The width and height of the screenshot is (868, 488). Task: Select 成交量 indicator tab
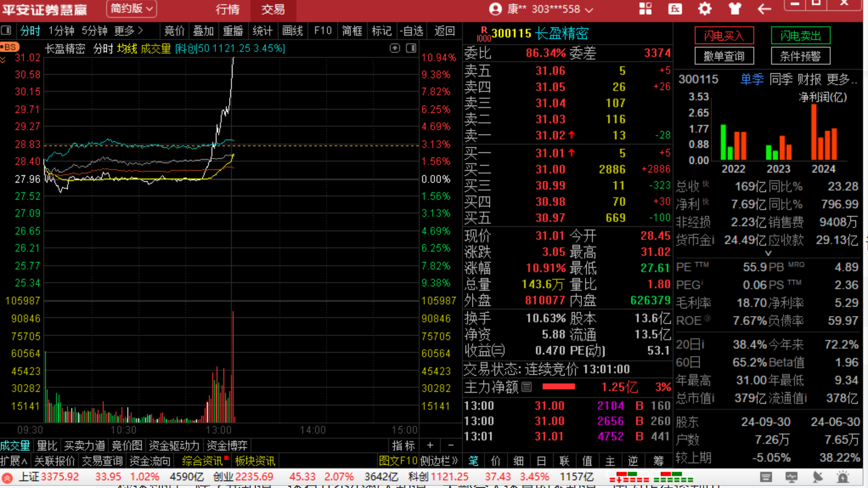click(15, 446)
